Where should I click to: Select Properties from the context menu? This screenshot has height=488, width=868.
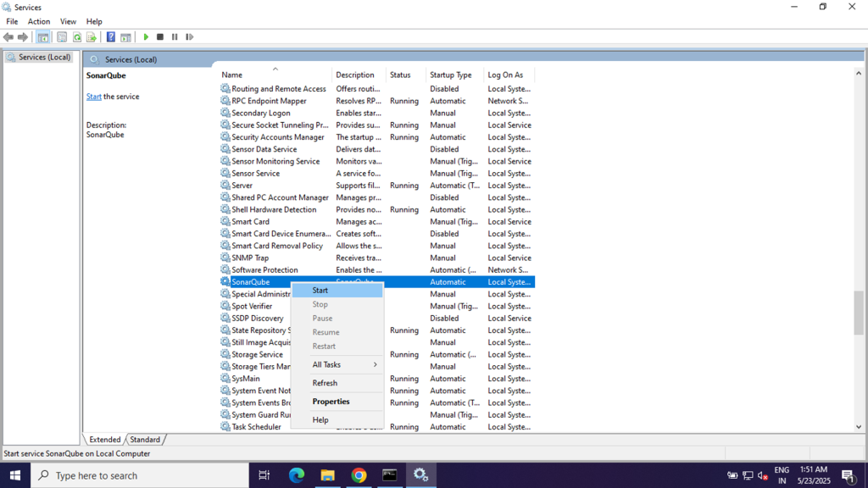331,402
